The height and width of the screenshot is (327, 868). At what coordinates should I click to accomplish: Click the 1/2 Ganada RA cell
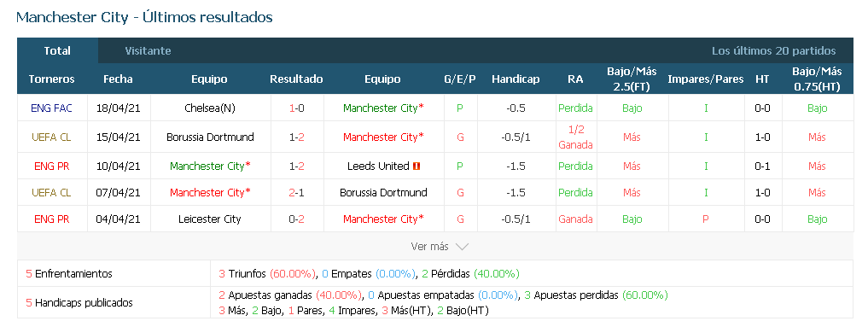click(576, 137)
